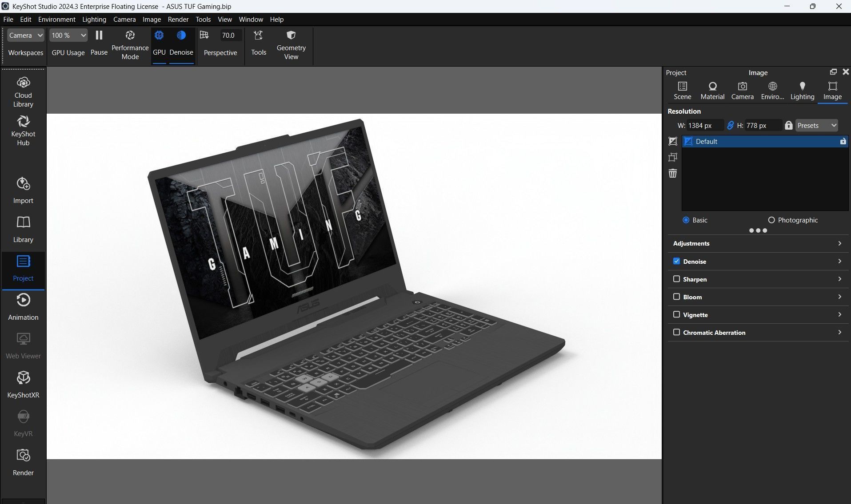Delete the selected image style
Screen dimensions: 851x504
click(x=673, y=173)
